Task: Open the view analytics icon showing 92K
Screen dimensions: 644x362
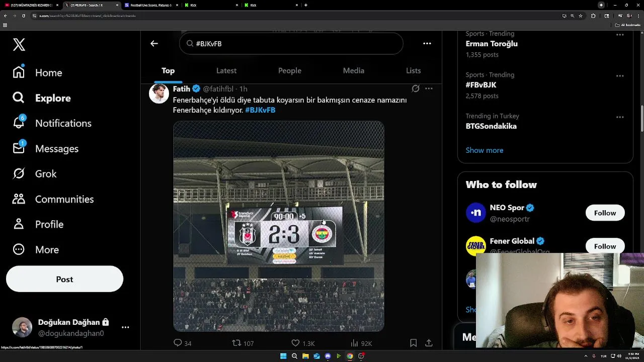Action: pos(354,343)
